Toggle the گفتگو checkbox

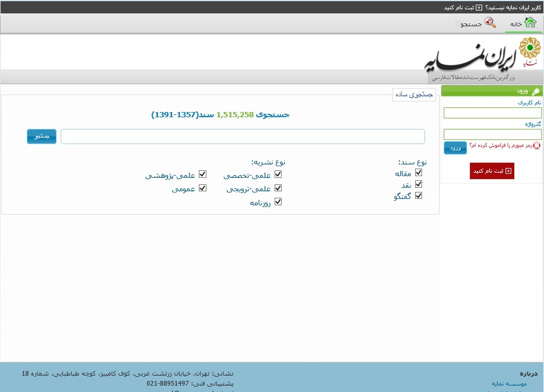coord(419,195)
